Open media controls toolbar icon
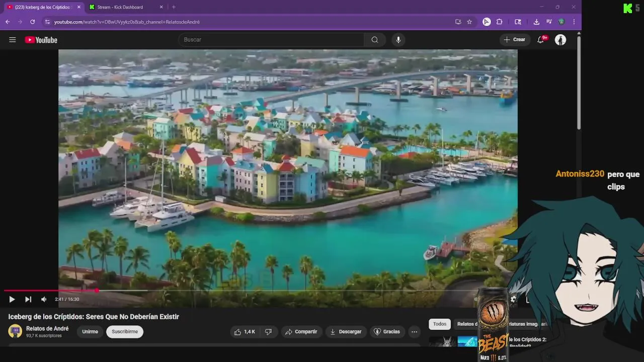Screen dimensions: 644x362 [549, 22]
